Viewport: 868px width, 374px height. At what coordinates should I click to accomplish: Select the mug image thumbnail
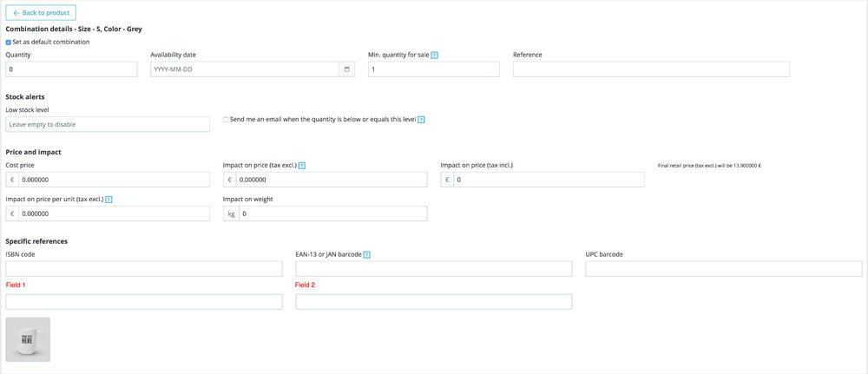point(28,339)
